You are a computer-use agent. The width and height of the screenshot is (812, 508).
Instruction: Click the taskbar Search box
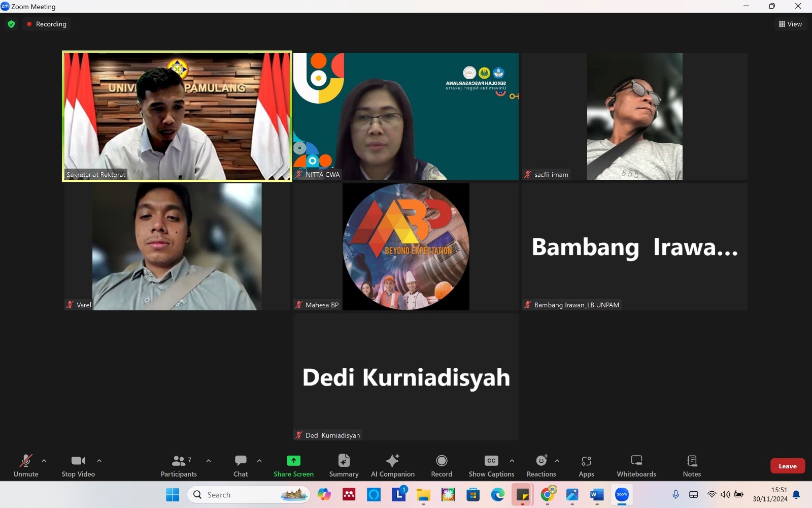[x=249, y=495]
